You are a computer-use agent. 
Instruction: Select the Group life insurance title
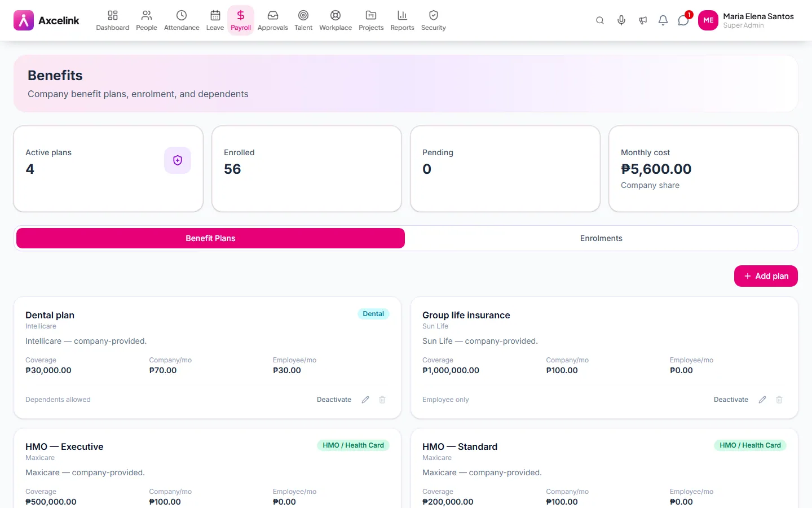pos(466,315)
